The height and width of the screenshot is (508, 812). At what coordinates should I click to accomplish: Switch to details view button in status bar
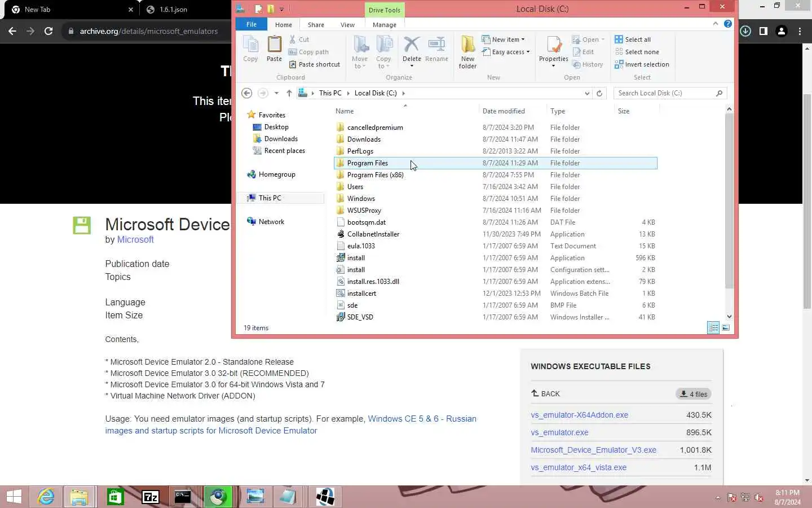click(x=713, y=328)
